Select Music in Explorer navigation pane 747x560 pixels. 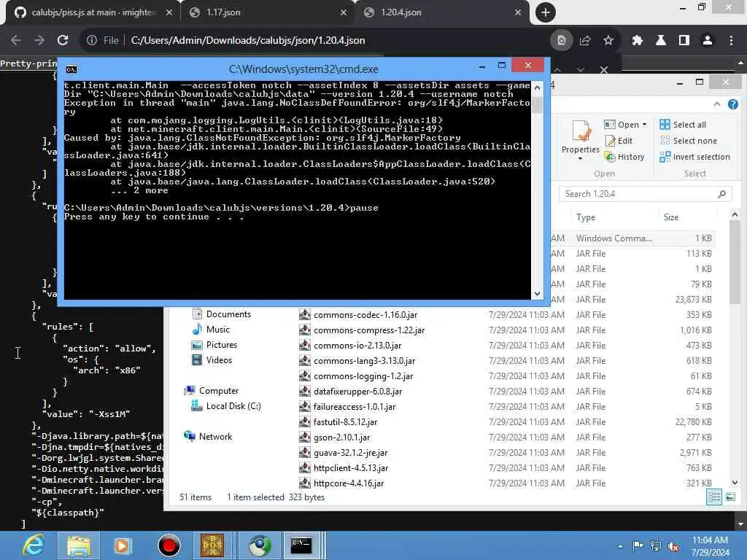coord(211,330)
